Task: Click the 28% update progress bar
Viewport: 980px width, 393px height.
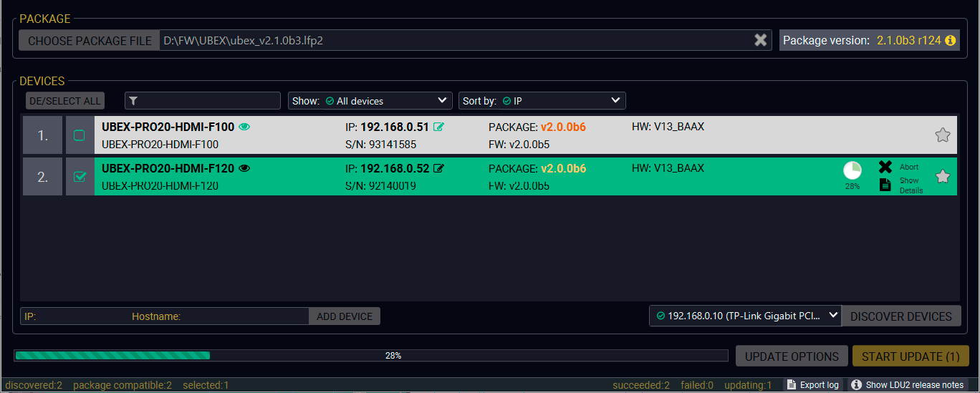Action: tap(371, 356)
